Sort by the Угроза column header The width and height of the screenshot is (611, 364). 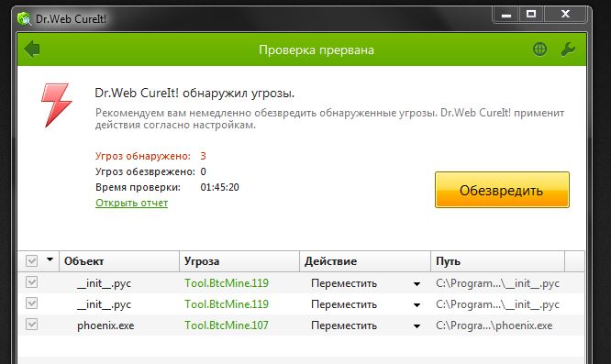tap(239, 261)
